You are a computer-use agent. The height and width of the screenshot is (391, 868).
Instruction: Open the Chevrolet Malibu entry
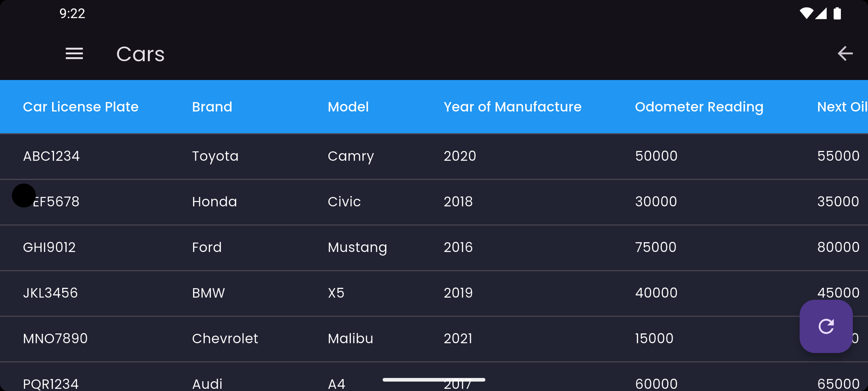225,339
